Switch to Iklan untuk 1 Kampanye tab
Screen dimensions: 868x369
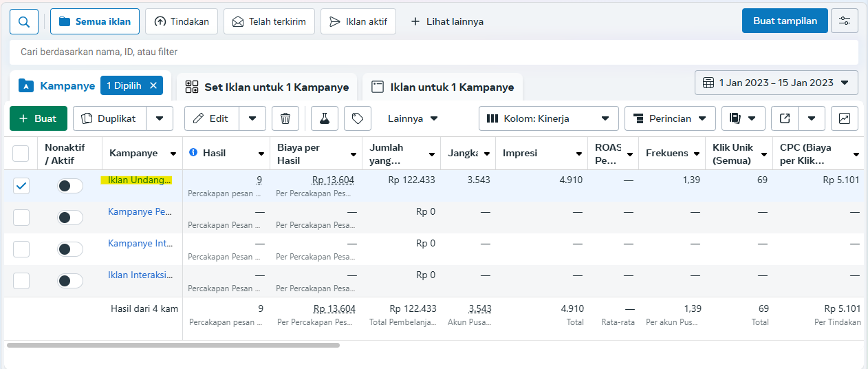coord(442,87)
